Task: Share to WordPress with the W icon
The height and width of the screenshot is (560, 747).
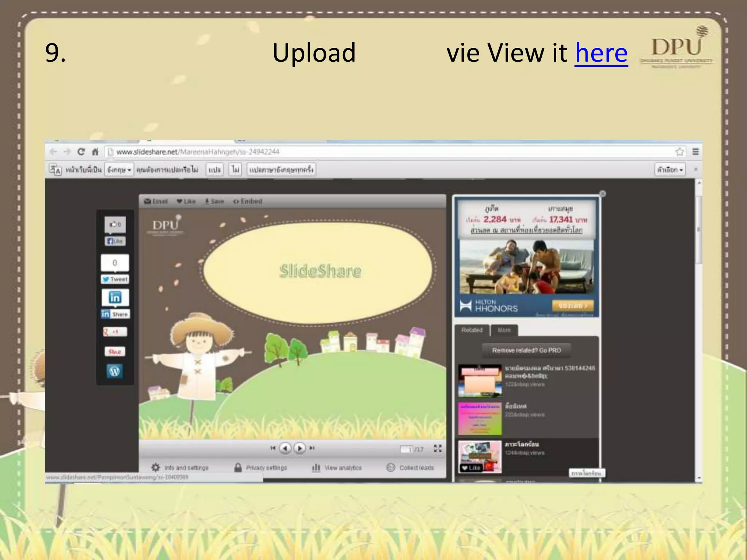Action: pyautogui.click(x=115, y=371)
